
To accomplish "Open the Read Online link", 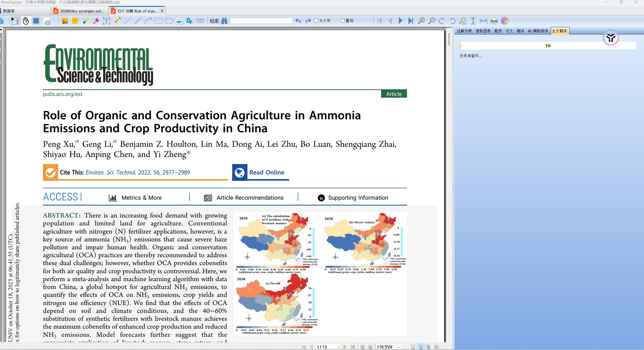I will [x=267, y=172].
